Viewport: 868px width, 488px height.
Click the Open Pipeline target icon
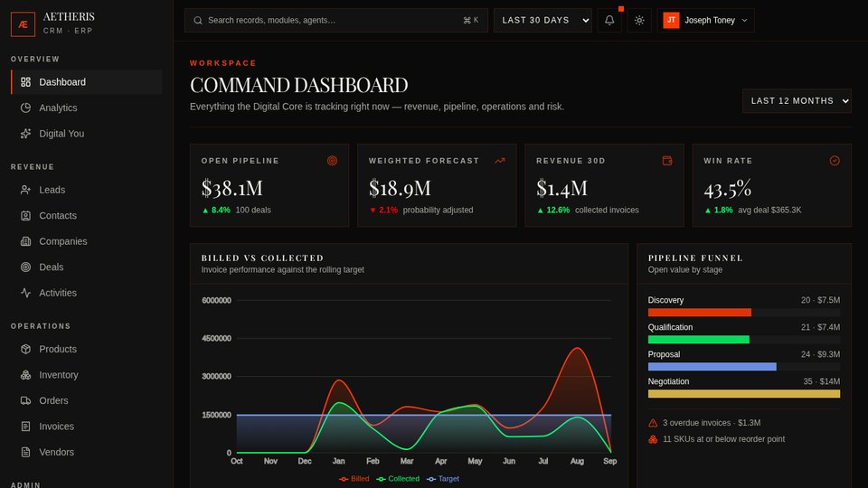click(332, 161)
